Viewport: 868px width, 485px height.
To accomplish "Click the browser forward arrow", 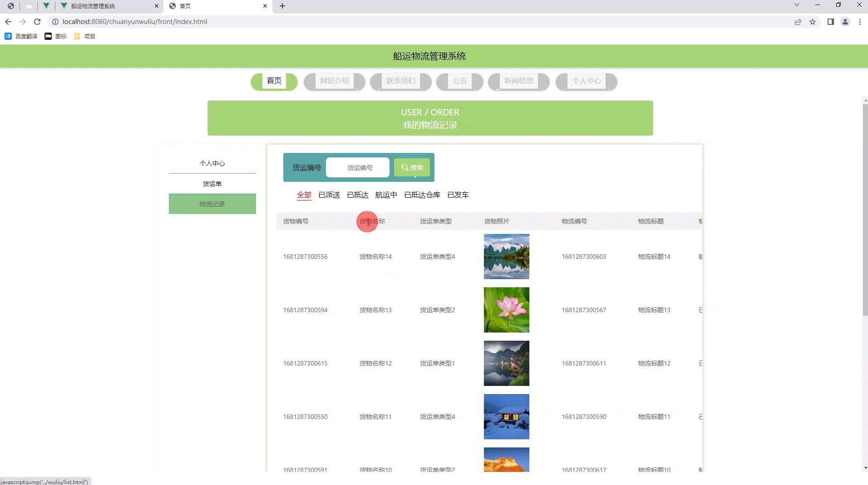I will click(x=23, y=22).
